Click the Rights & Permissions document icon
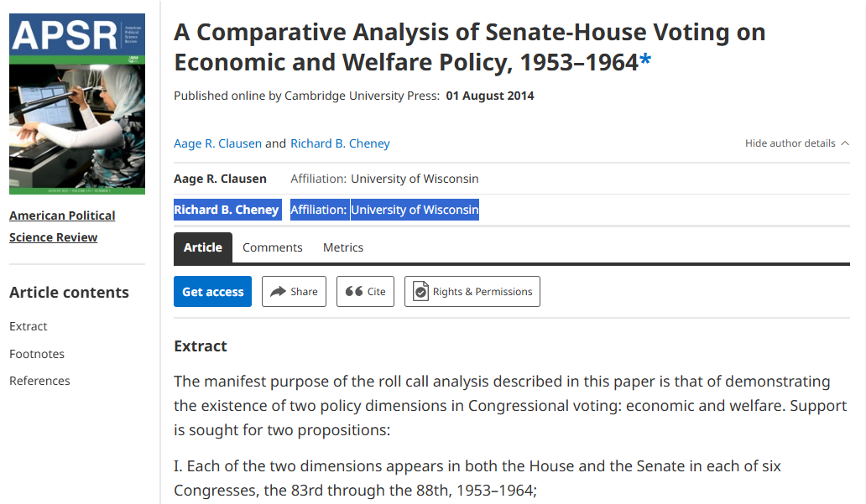866x504 pixels. point(420,292)
